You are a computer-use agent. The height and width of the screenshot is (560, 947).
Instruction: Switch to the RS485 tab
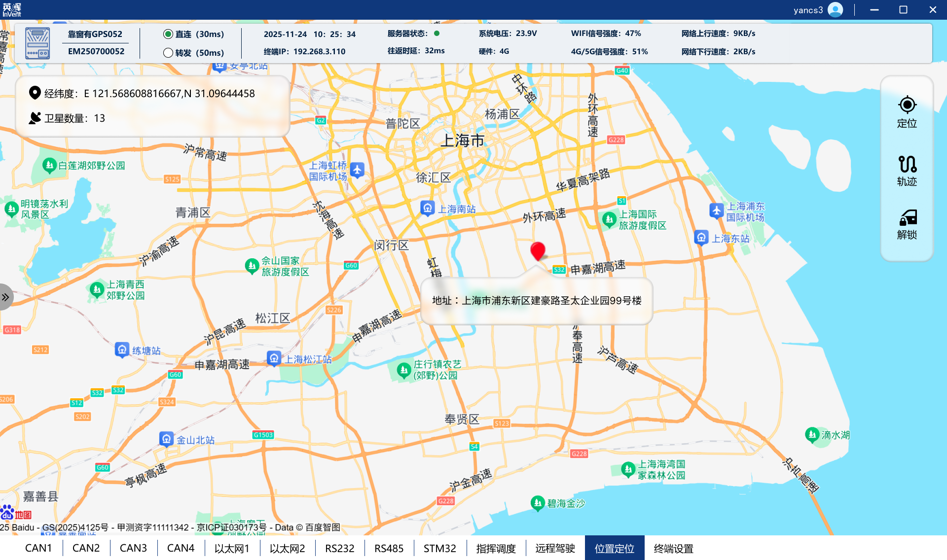[x=389, y=548]
